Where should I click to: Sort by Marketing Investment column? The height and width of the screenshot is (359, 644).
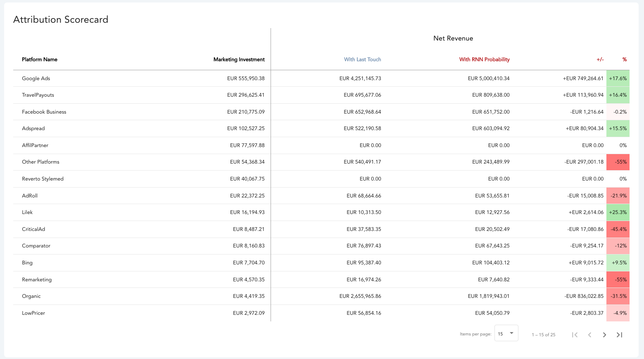[239, 59]
